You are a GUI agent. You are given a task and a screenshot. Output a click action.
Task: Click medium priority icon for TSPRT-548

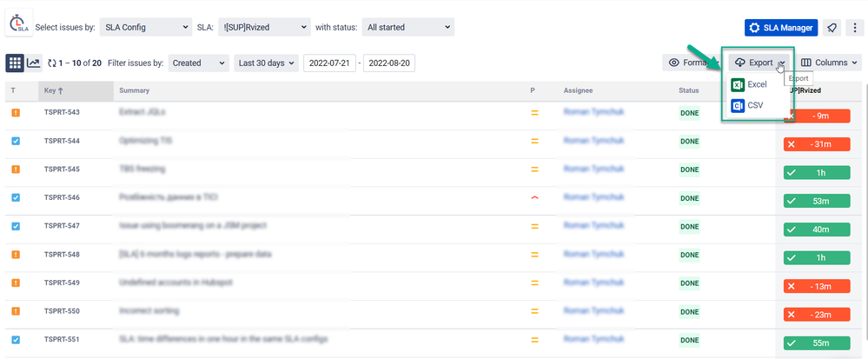click(x=534, y=255)
